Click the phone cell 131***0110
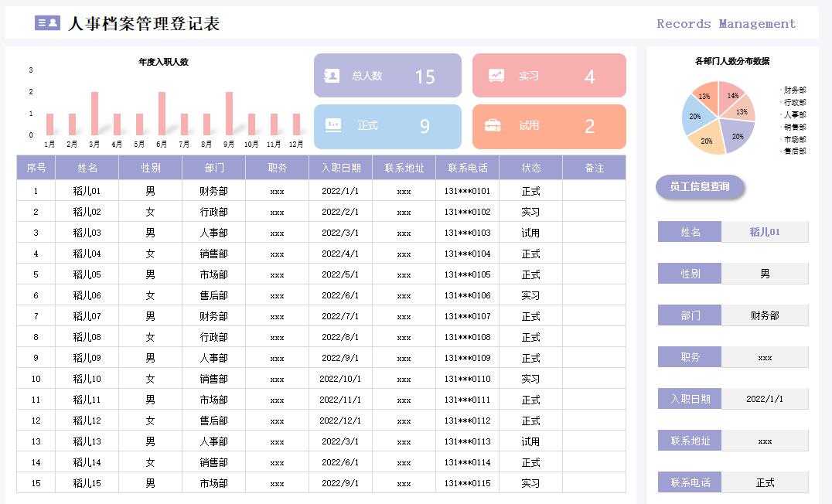This screenshot has width=832, height=504. pyautogui.click(x=467, y=379)
